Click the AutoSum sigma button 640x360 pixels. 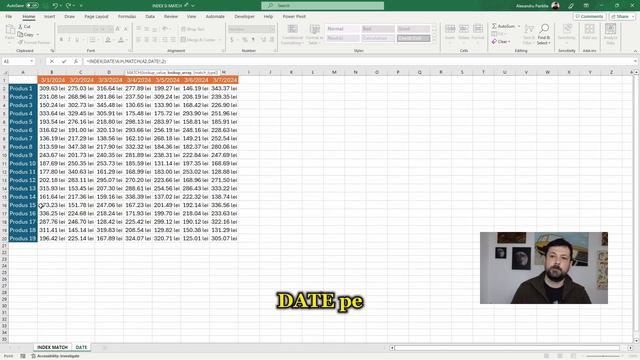503,26
